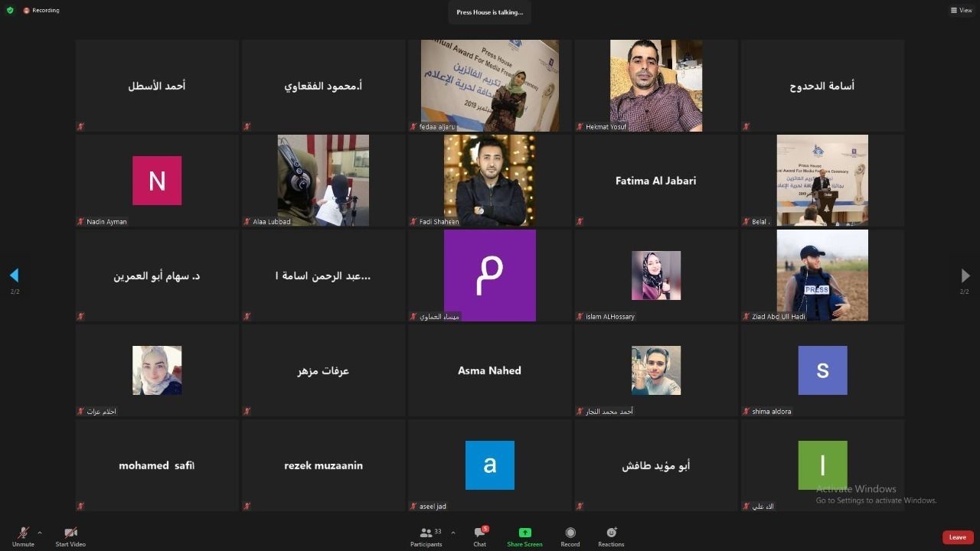Click the green encryption shield icon
Viewport: 980px width, 551px height.
(x=10, y=11)
